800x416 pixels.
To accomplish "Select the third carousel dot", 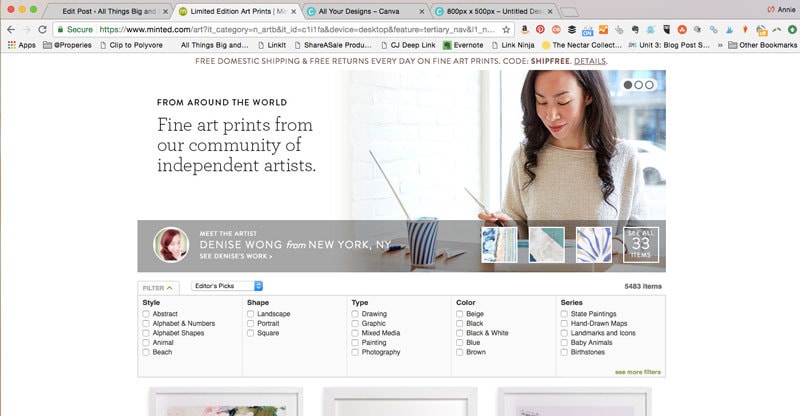I will pyautogui.click(x=649, y=85).
